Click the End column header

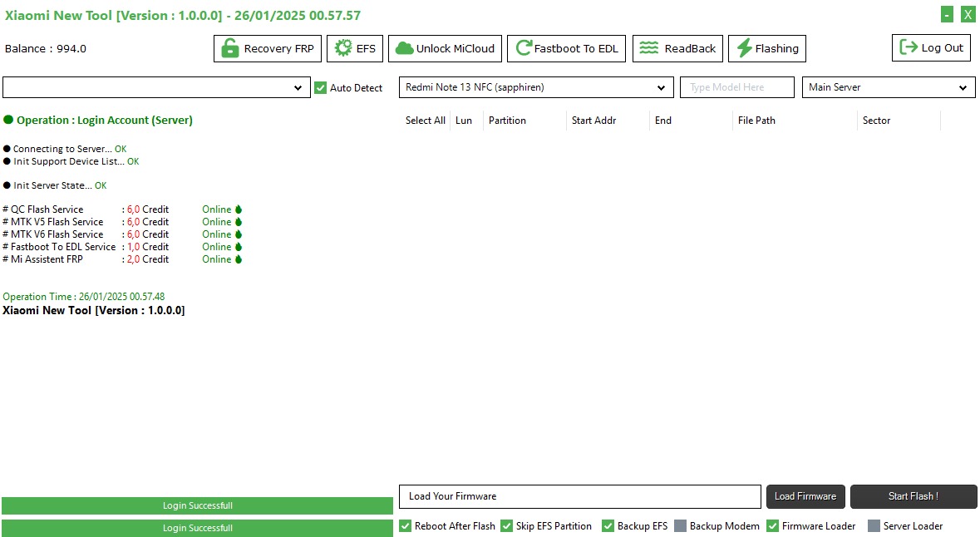tap(663, 121)
